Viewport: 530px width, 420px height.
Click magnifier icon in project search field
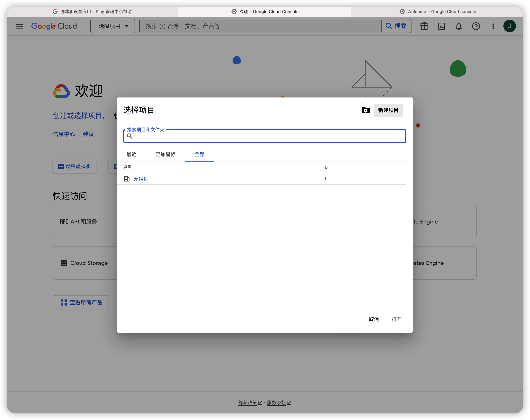click(x=129, y=136)
